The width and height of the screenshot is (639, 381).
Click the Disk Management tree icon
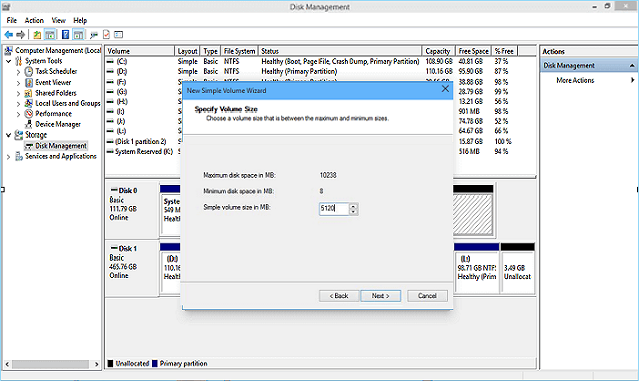[29, 146]
